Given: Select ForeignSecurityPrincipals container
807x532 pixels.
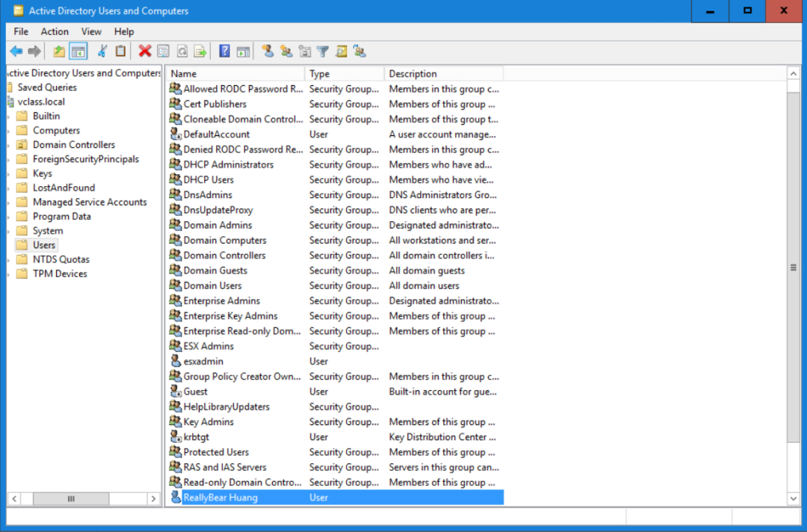Looking at the screenshot, I should [x=86, y=159].
